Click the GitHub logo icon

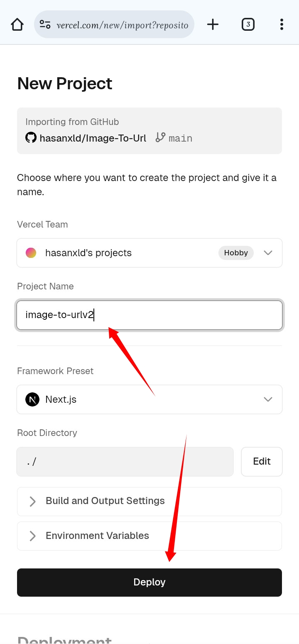tap(31, 137)
